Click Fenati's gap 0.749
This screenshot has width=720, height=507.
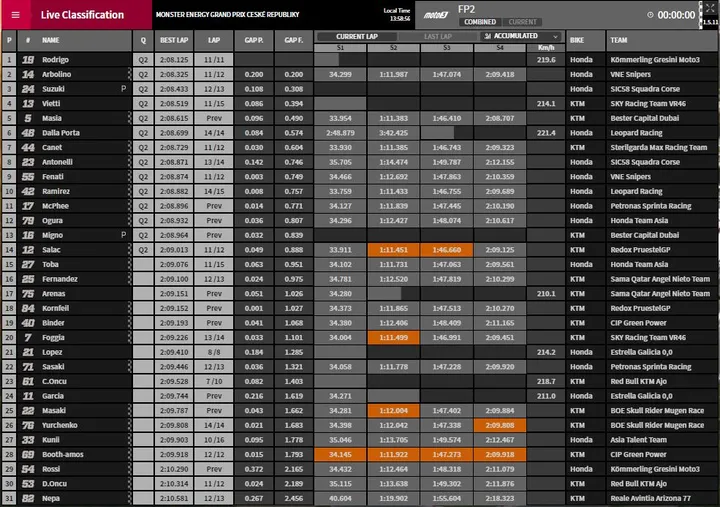(294, 176)
